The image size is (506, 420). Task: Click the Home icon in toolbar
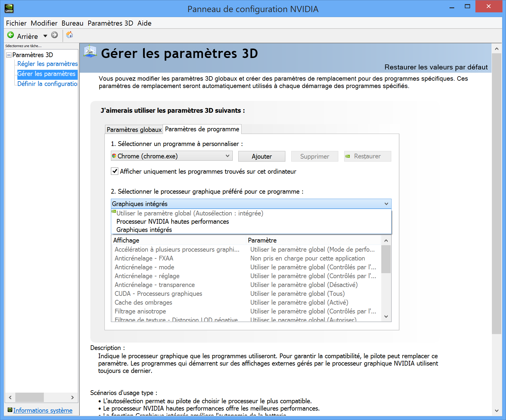[69, 35]
